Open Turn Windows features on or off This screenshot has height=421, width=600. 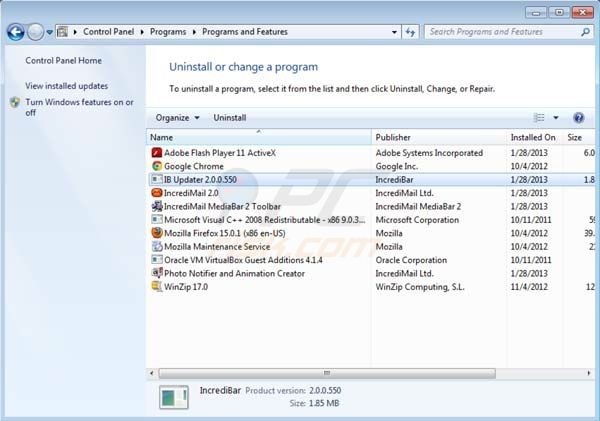tap(79, 107)
